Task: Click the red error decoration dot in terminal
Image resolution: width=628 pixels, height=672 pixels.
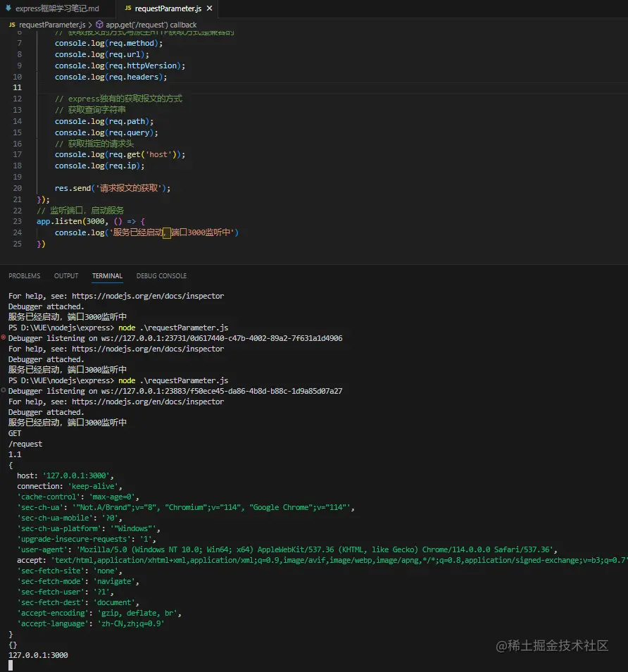Action: coord(4,337)
